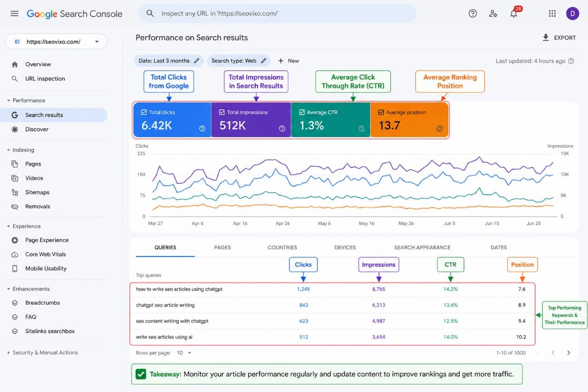Open the property selector dropdown for seovixo.com
Screen dimensions: 588x392
click(57, 41)
